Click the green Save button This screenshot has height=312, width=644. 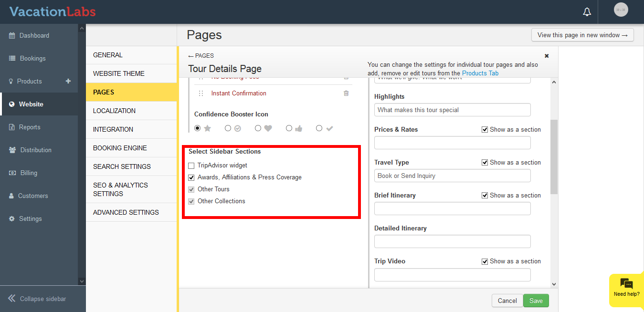536,301
